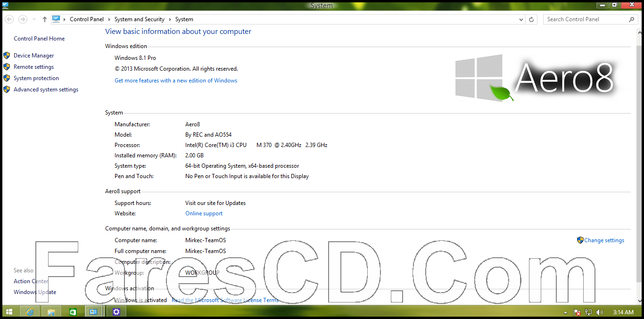Expand the breadcrumb arrow after System and Security

(x=170, y=19)
